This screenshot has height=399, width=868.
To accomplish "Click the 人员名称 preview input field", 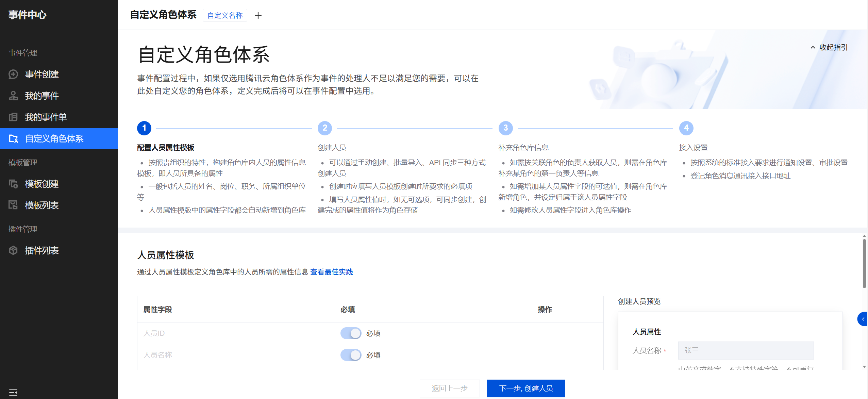I will tap(746, 350).
